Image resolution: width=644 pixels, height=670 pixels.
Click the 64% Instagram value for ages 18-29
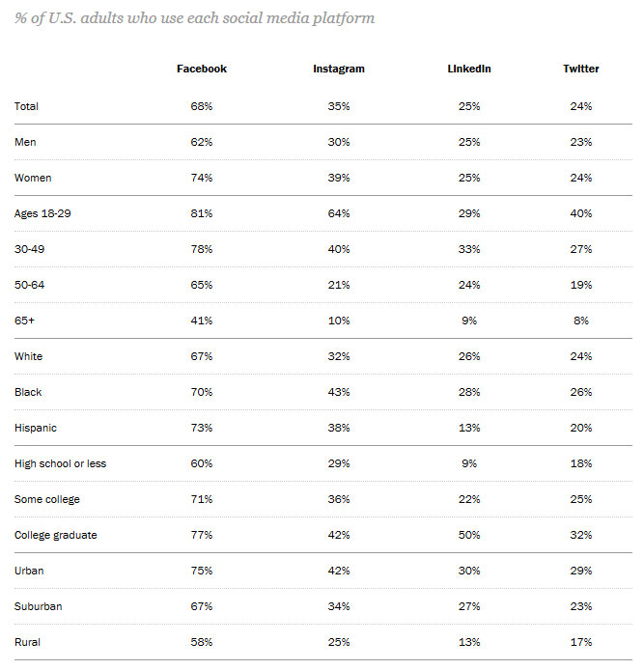click(x=339, y=213)
